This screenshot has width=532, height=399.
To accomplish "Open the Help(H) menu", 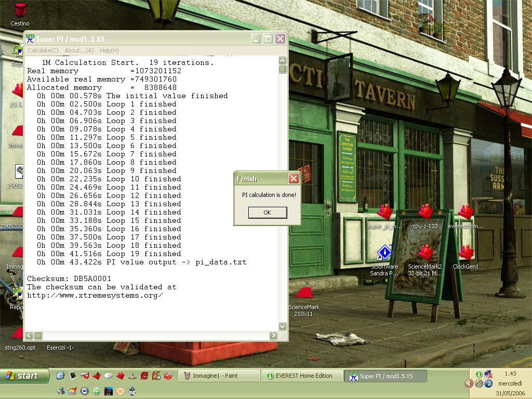I will (109, 50).
